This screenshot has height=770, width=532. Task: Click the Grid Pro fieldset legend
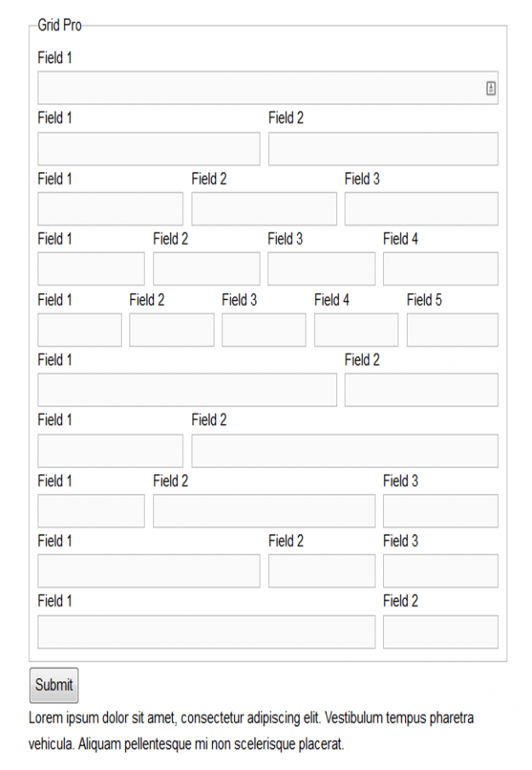click(60, 26)
